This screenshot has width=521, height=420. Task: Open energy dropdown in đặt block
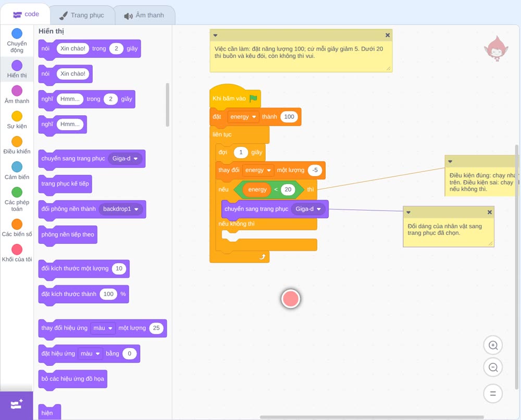[243, 117]
